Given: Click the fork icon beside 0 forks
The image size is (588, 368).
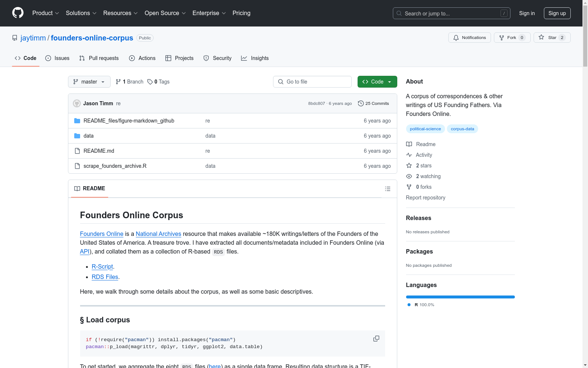Looking at the screenshot, I should pyautogui.click(x=409, y=187).
